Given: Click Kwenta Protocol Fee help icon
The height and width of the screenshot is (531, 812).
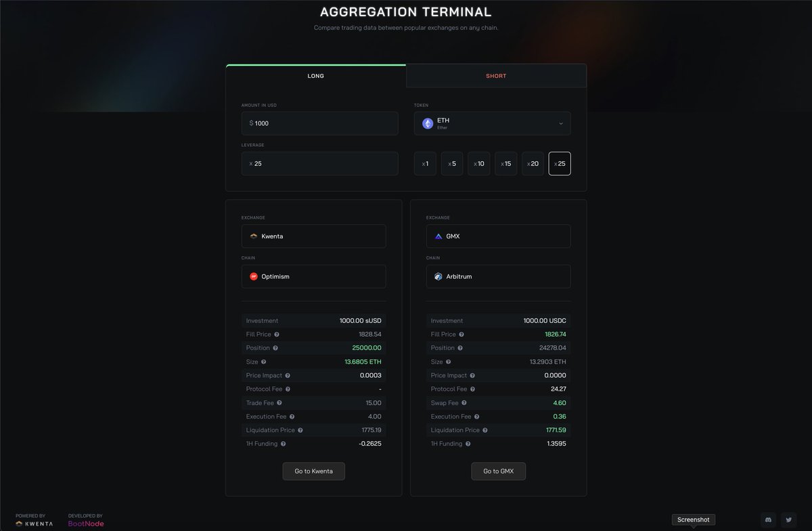Looking at the screenshot, I should 288,389.
